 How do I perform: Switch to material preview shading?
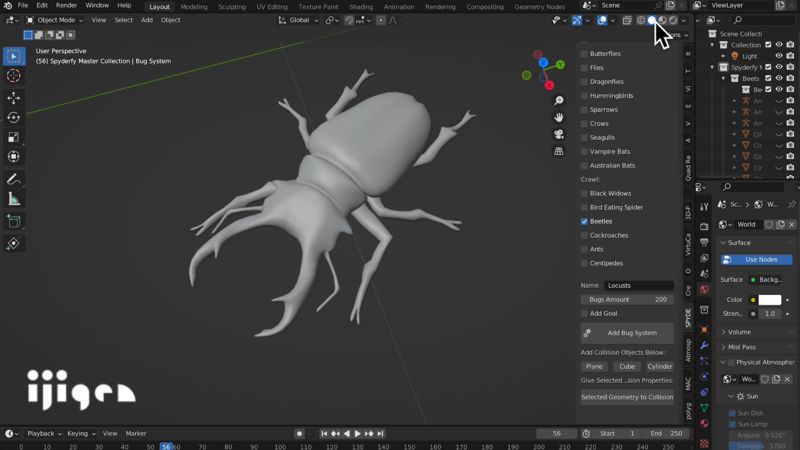[x=662, y=20]
